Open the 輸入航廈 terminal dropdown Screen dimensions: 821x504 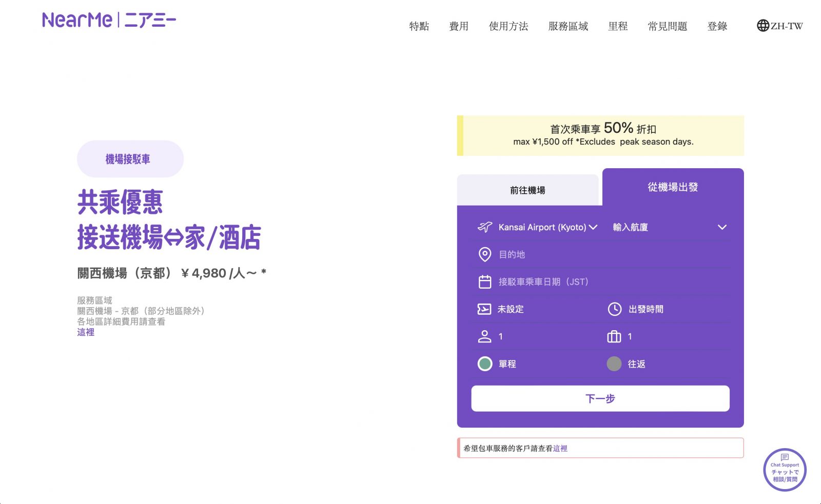coord(669,227)
